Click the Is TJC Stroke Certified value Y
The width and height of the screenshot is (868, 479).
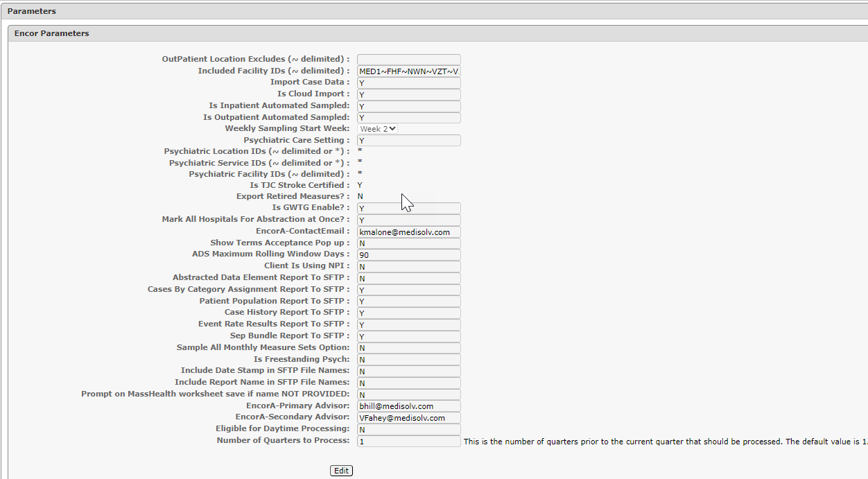coord(360,185)
